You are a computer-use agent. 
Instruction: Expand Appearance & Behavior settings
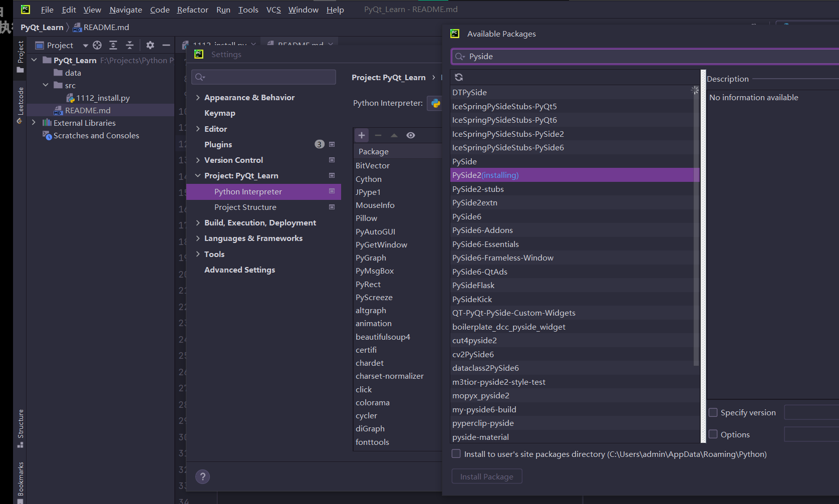[x=198, y=98]
